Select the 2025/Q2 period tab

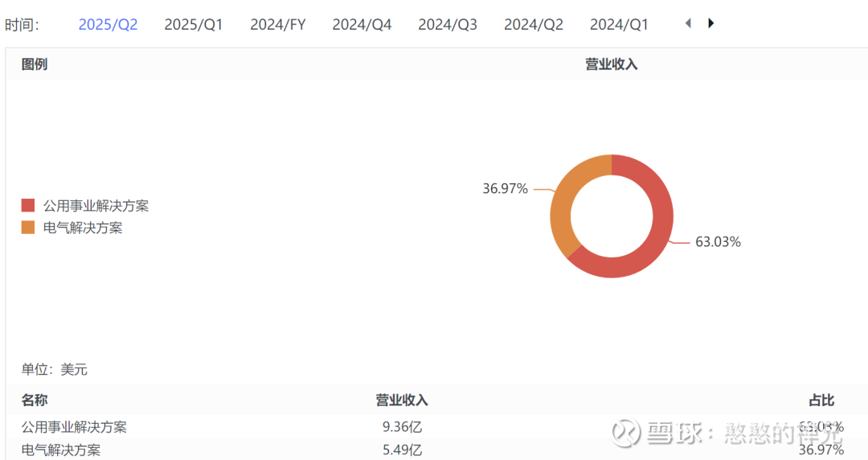(108, 25)
